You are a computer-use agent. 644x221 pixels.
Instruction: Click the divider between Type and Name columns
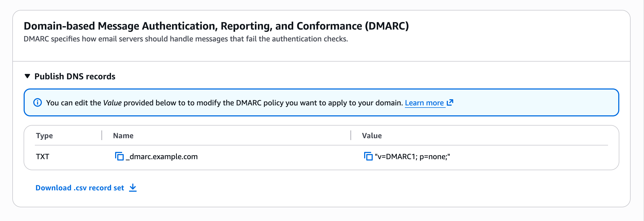pyautogui.click(x=102, y=135)
